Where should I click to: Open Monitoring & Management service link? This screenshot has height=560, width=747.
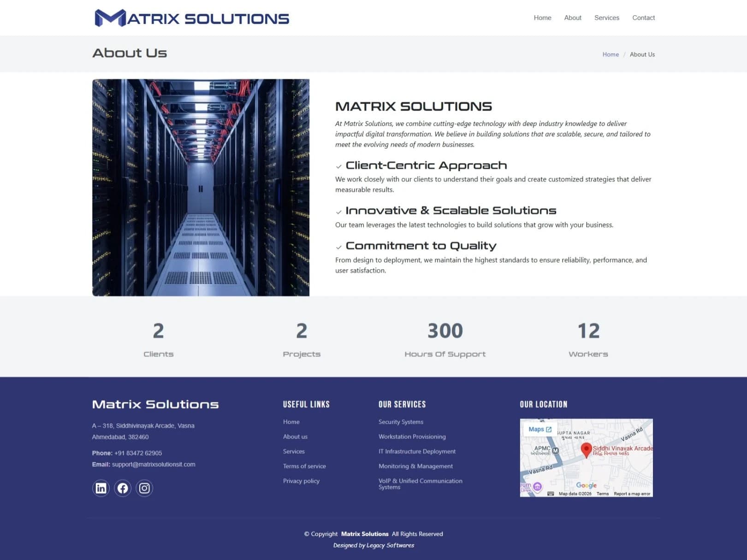[x=415, y=466]
